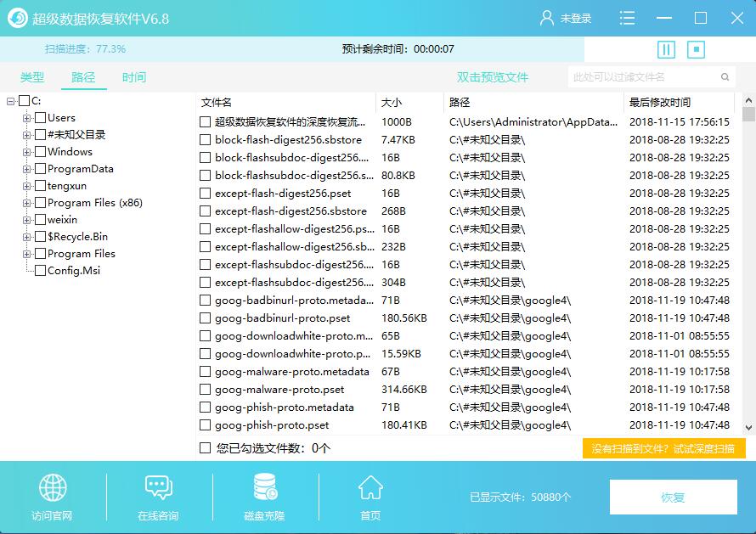
Task: Click the path C:\Users\Administrator\AppData... cell
Action: [x=533, y=122]
